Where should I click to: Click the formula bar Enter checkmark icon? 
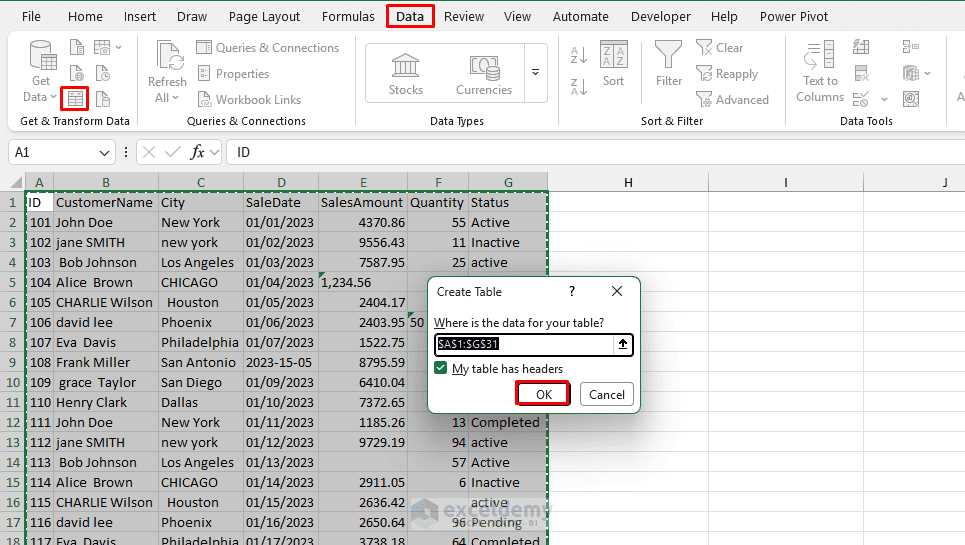pos(173,152)
